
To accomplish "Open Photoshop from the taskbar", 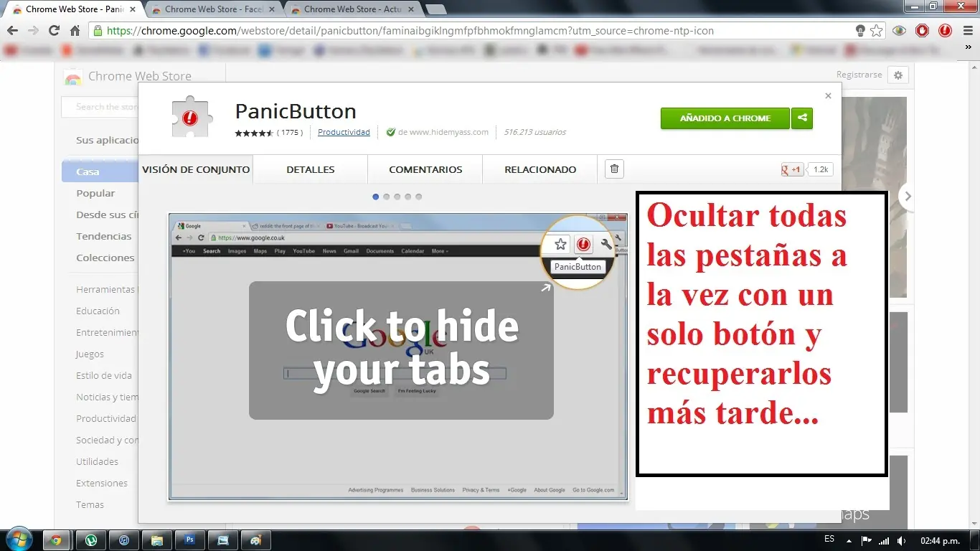I will 190,540.
